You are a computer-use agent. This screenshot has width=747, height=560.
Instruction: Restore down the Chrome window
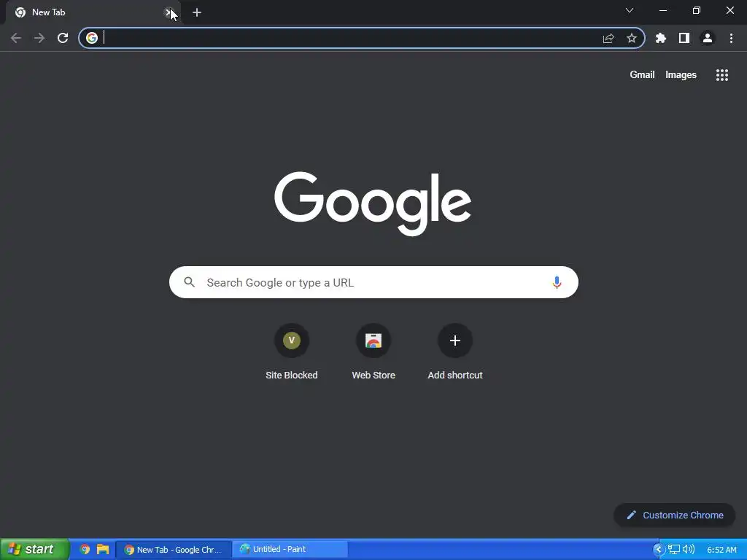[x=697, y=10]
